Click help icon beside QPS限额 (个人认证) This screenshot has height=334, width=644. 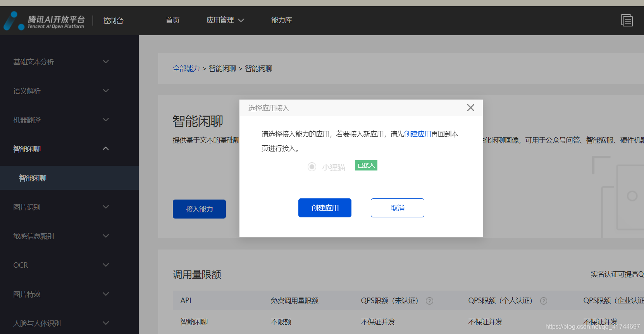point(544,301)
